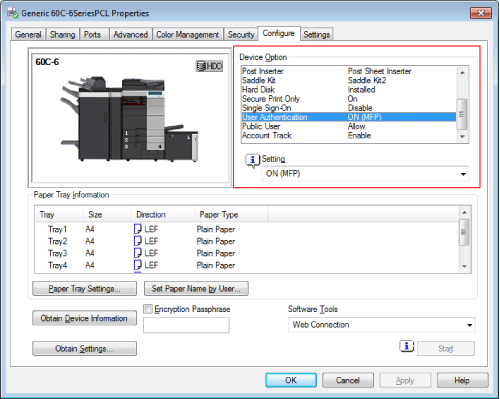Click the Apply button
This screenshot has width=500, height=399.
(x=405, y=380)
